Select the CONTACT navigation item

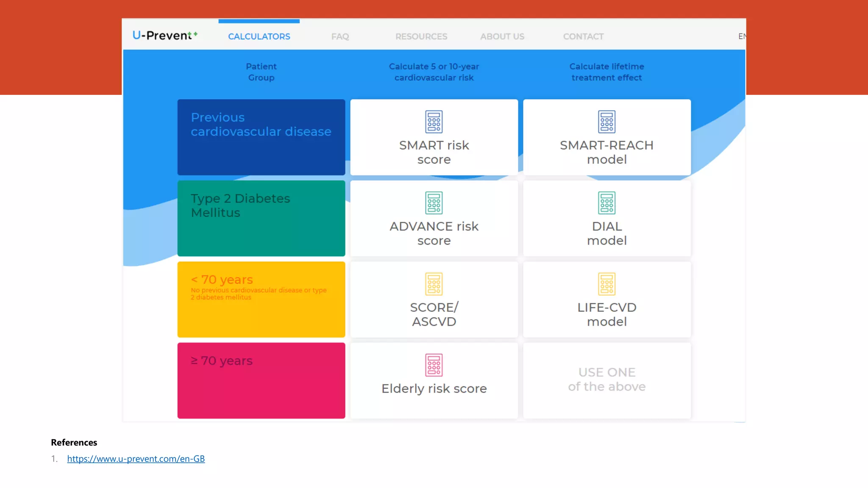pos(583,36)
